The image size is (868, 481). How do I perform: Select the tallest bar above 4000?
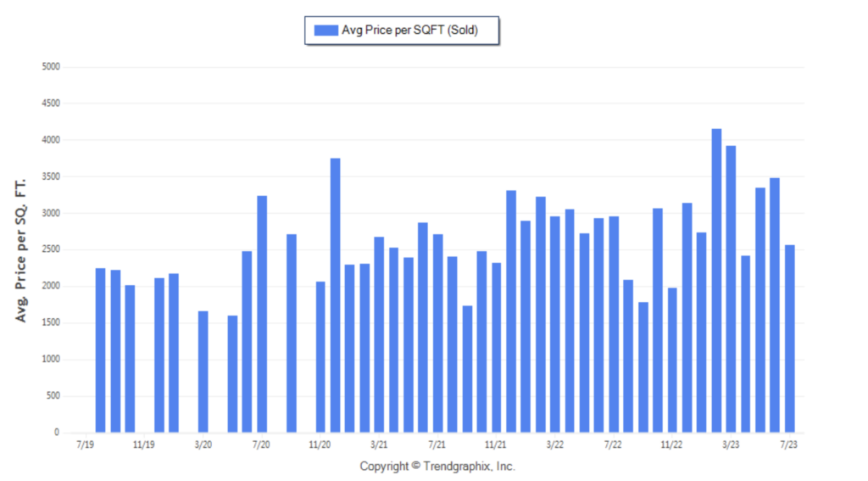[716, 281]
